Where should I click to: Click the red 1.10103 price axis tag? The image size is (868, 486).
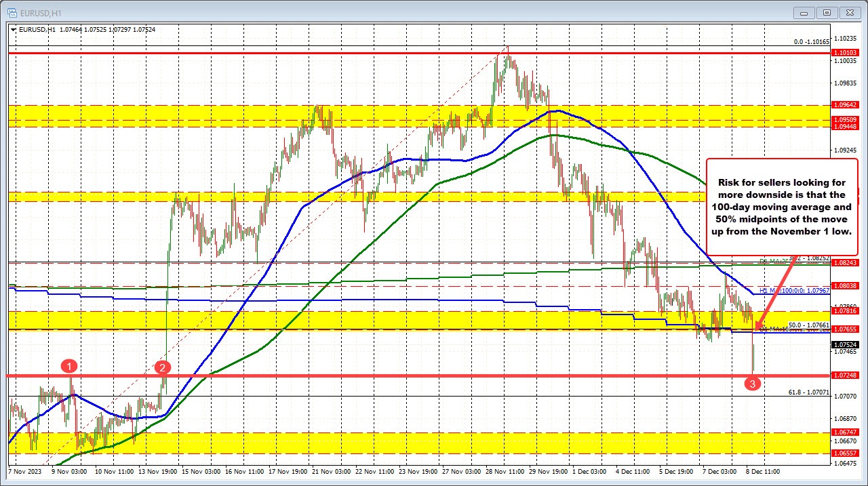(x=845, y=52)
